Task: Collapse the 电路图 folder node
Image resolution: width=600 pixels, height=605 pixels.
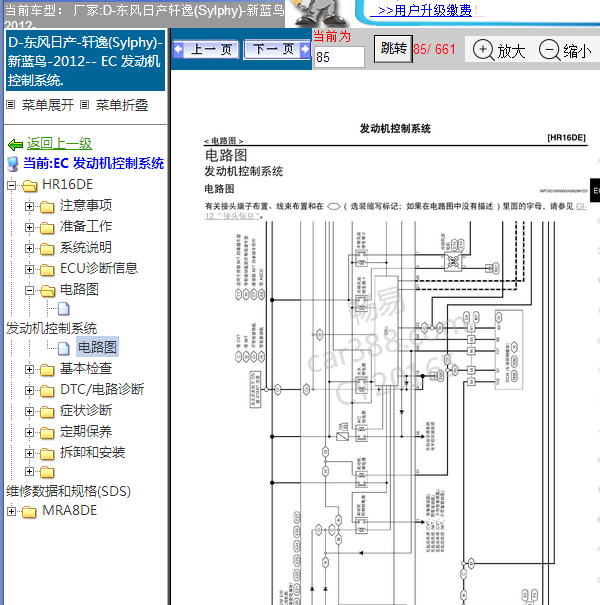Action: point(29,290)
